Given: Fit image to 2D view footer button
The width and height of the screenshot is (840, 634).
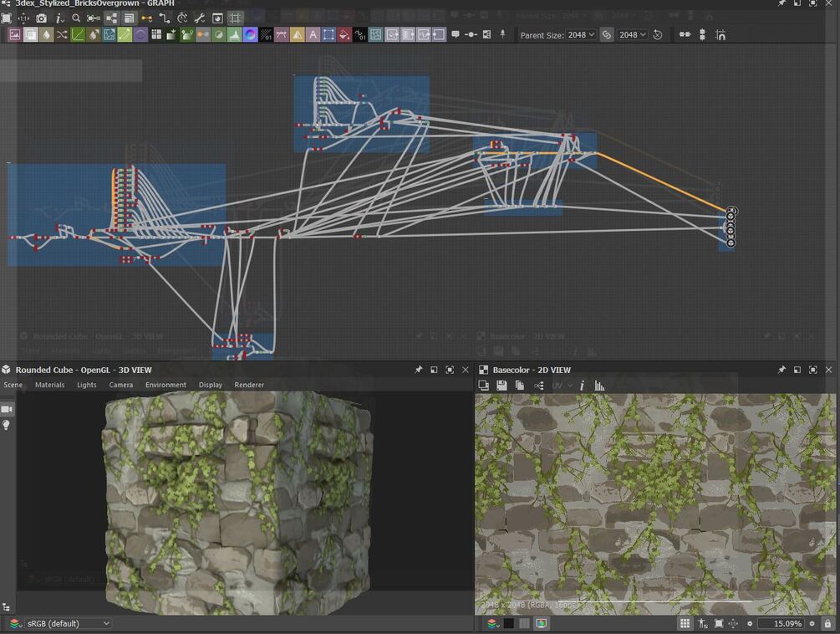Looking at the screenshot, I should [x=719, y=623].
